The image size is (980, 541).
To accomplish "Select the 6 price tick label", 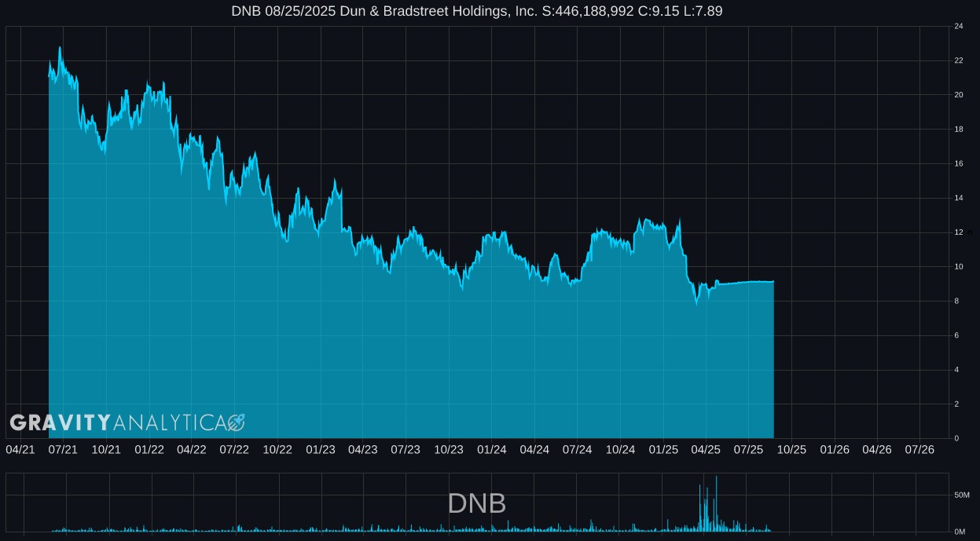I will click(956, 335).
